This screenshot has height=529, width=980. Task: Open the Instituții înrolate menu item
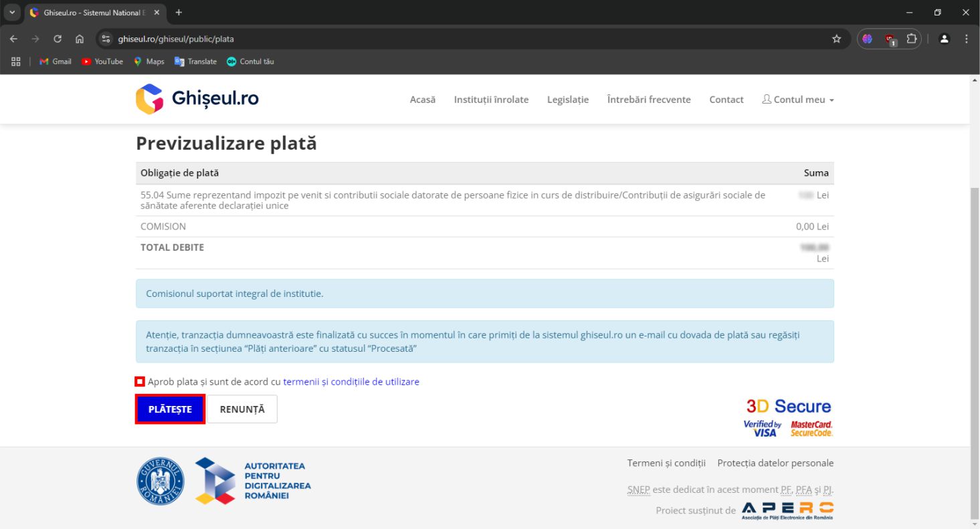point(491,100)
